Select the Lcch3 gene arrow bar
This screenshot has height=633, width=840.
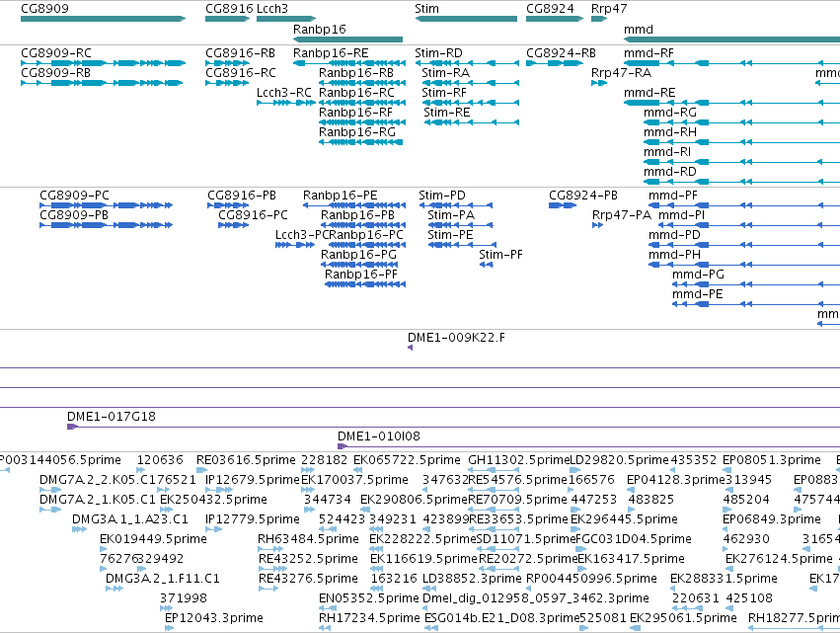tap(286, 19)
